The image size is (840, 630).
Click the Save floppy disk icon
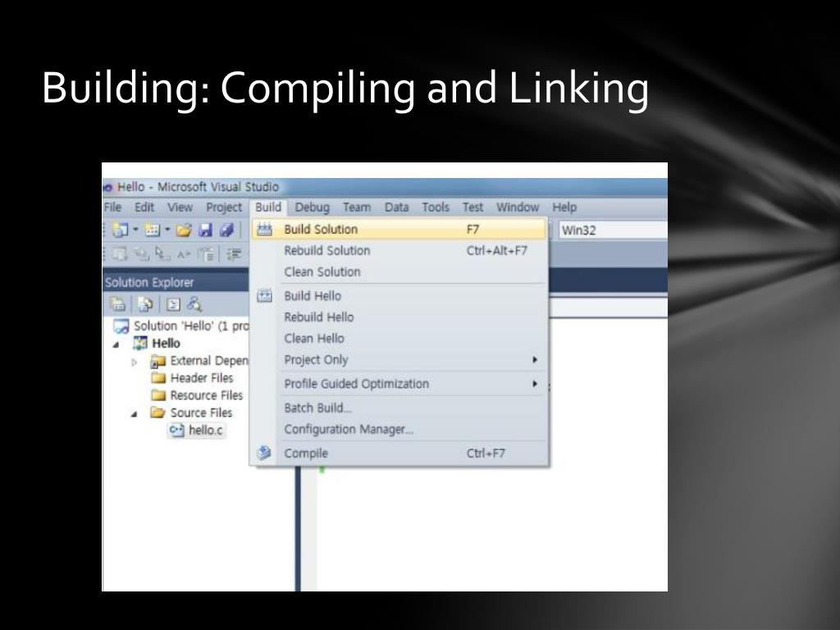205,231
